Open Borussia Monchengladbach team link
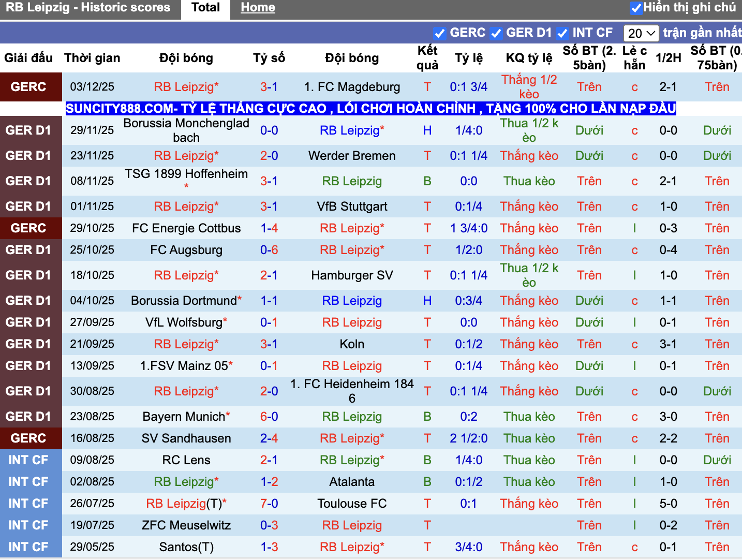Viewport: 742px width, 560px height. (186, 130)
